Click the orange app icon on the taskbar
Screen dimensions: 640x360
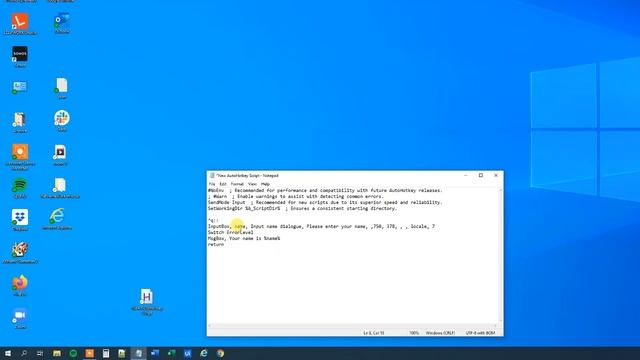[89, 353]
